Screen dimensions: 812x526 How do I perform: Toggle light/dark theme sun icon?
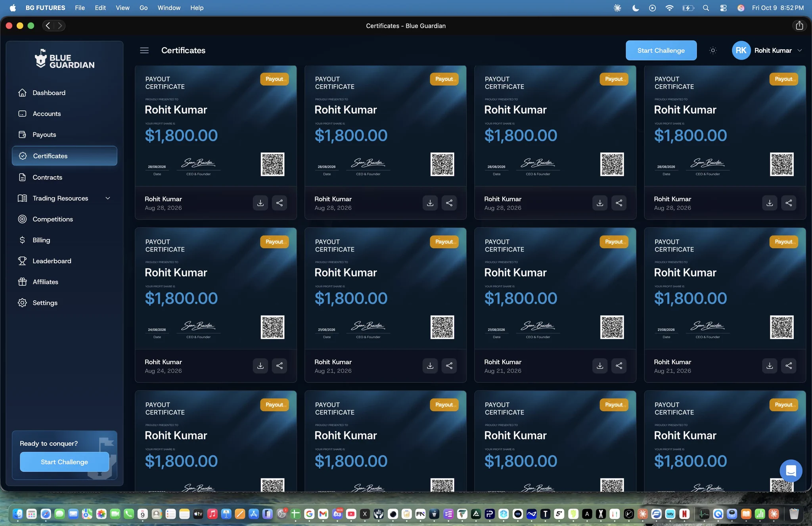[x=713, y=50]
